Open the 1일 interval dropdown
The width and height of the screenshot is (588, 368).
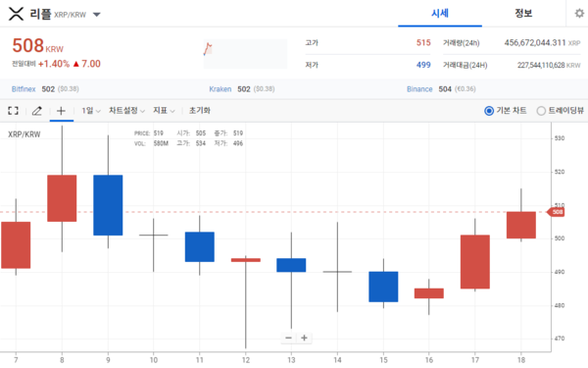[91, 111]
